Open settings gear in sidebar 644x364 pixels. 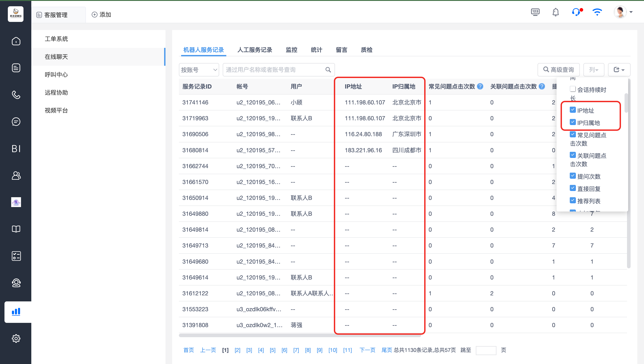coord(16,338)
